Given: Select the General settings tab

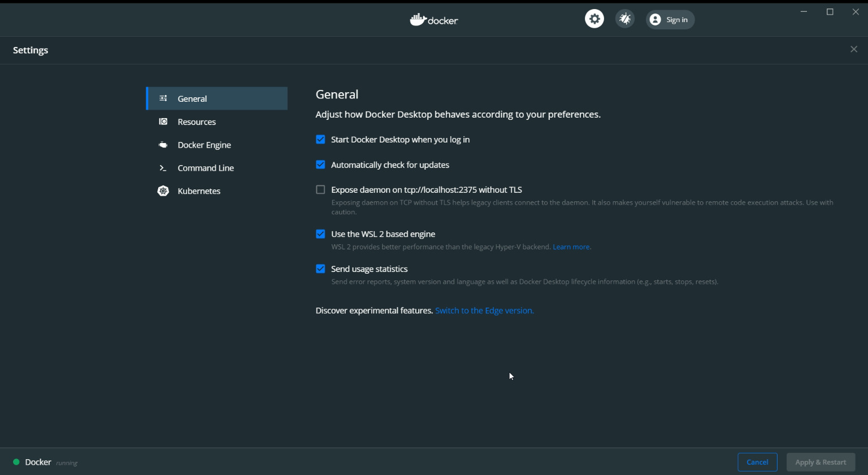Looking at the screenshot, I should click(x=216, y=98).
